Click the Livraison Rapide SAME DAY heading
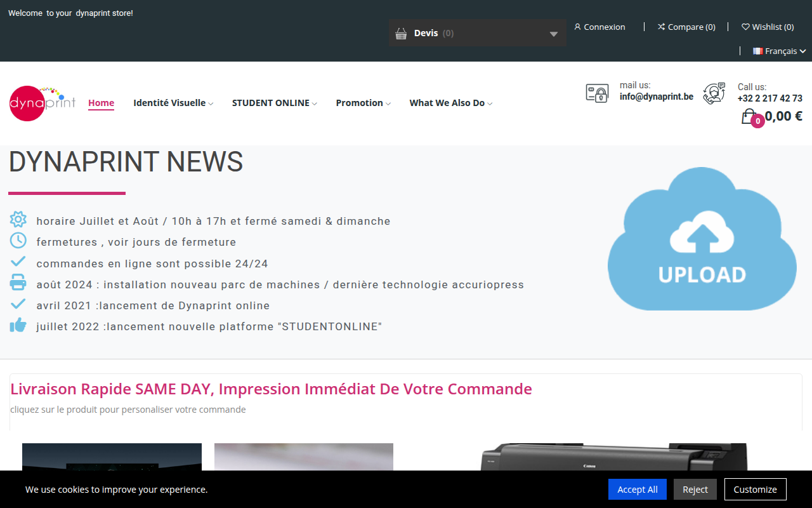Viewport: 812px width, 508px height. pyautogui.click(x=272, y=389)
